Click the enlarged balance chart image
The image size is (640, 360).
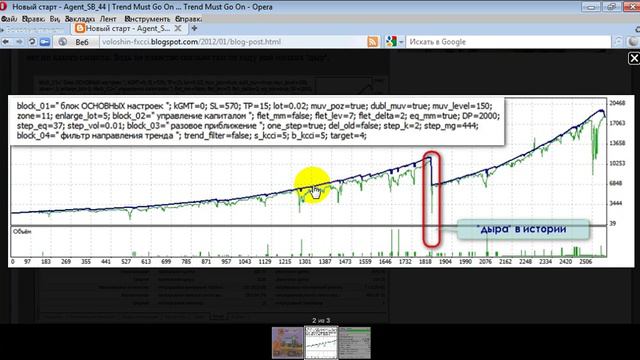click(x=321, y=181)
